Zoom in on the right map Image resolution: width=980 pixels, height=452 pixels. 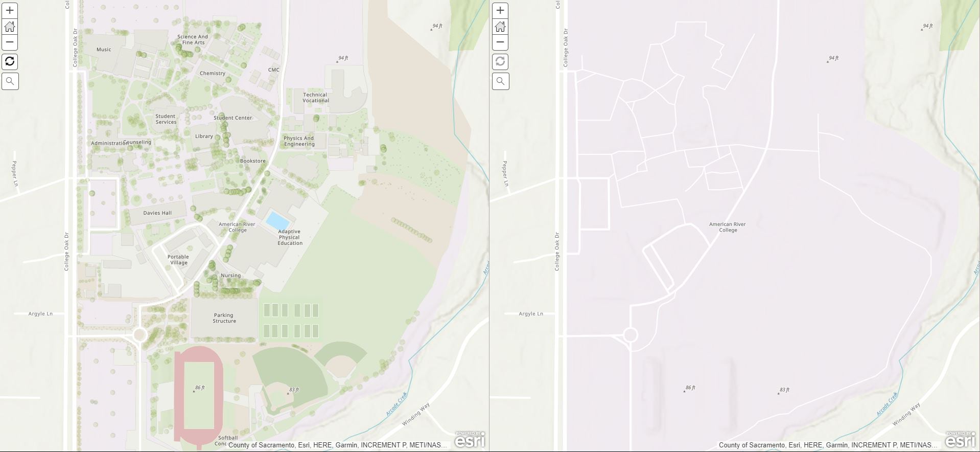tap(500, 10)
